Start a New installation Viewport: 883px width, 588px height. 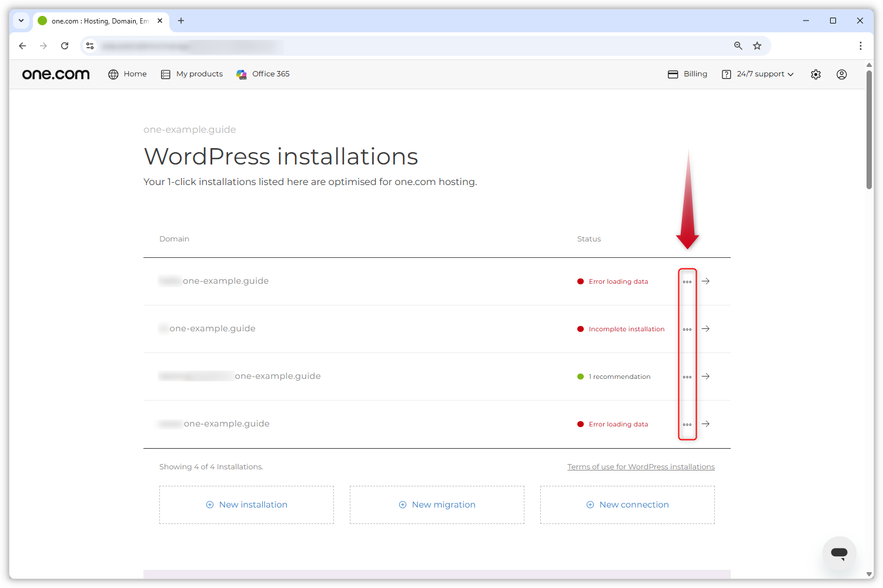tap(246, 505)
